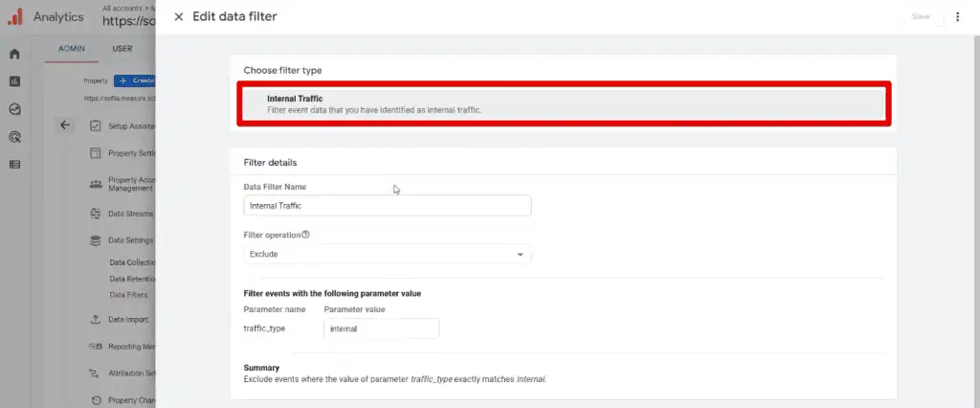Viewport: 980px width, 408px height.
Task: Select the Internal Traffic filter type
Action: 563,103
